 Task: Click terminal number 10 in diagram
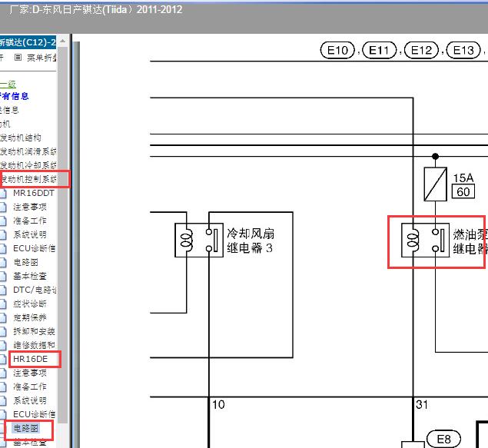click(218, 404)
